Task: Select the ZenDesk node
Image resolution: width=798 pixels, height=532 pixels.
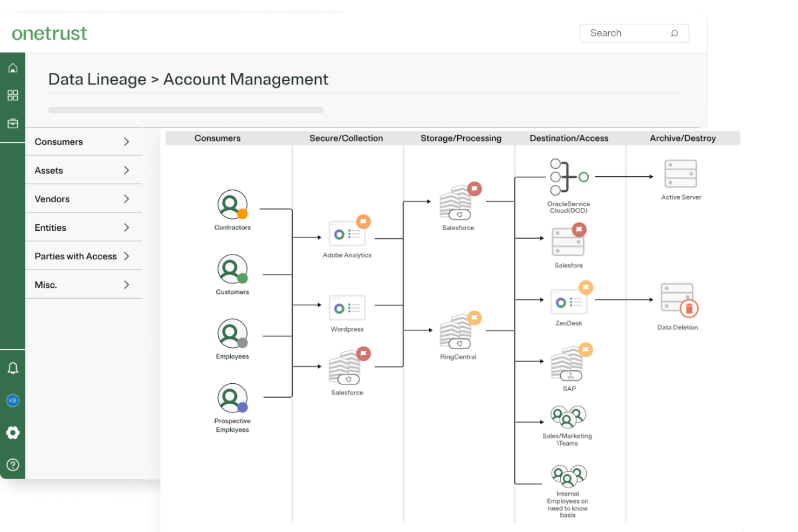Action: pyautogui.click(x=568, y=302)
